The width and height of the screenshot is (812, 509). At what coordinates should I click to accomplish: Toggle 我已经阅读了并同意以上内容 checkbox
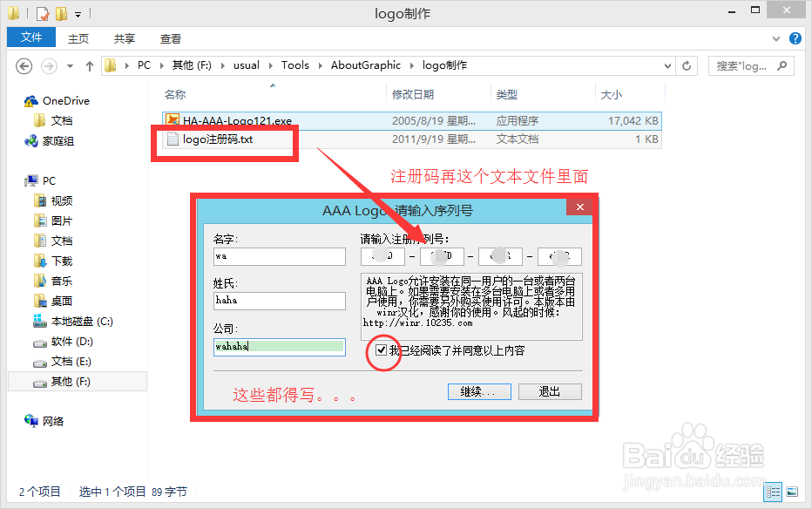point(381,350)
